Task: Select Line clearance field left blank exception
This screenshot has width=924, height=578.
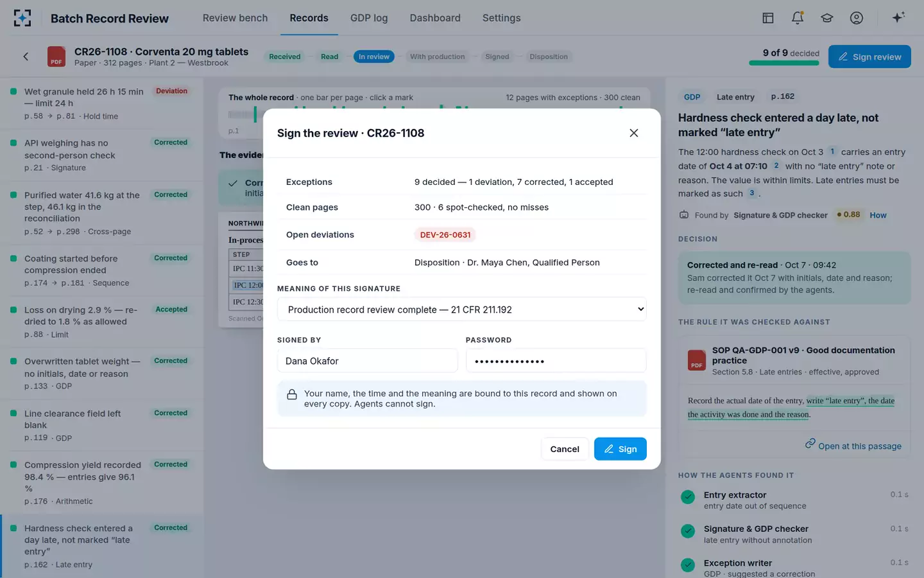Action: [103, 425]
